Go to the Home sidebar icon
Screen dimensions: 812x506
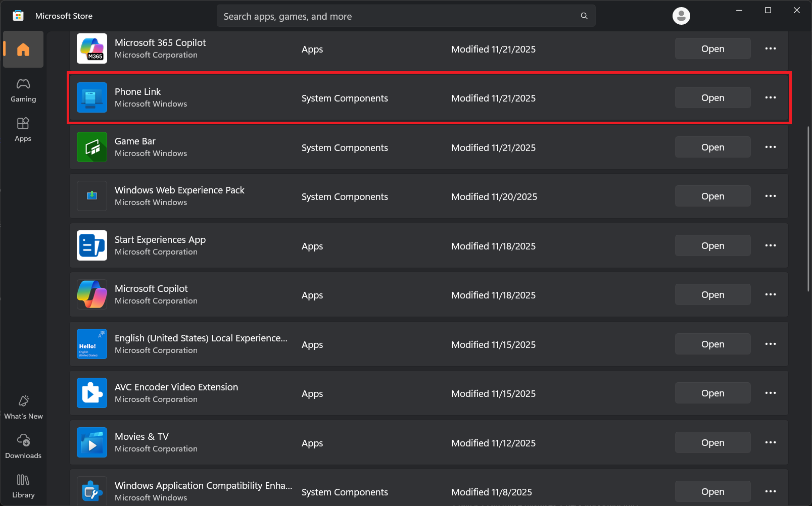tap(23, 49)
